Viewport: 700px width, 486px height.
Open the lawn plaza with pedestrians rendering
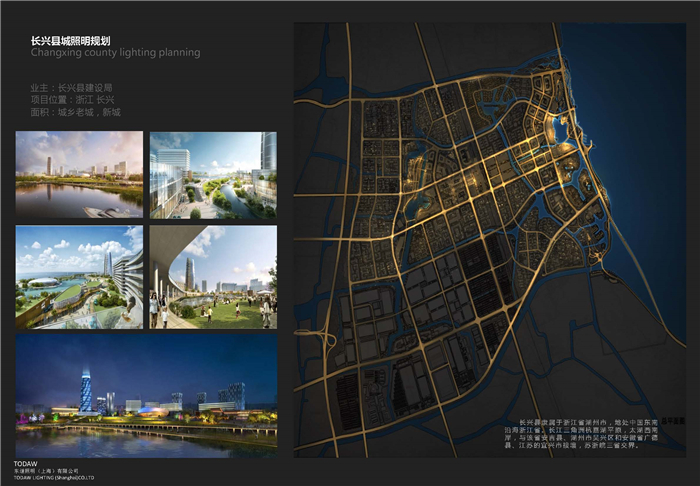(x=213, y=277)
